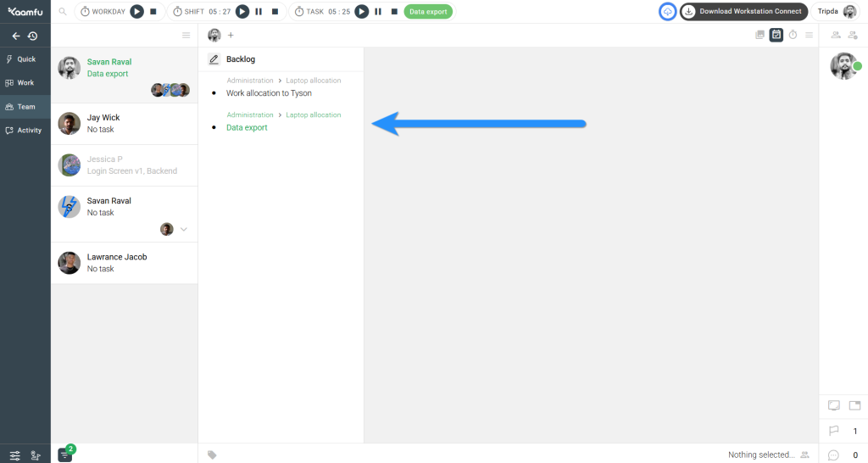Click the tag icon in bottom bar
Image resolution: width=868 pixels, height=463 pixels.
click(212, 455)
